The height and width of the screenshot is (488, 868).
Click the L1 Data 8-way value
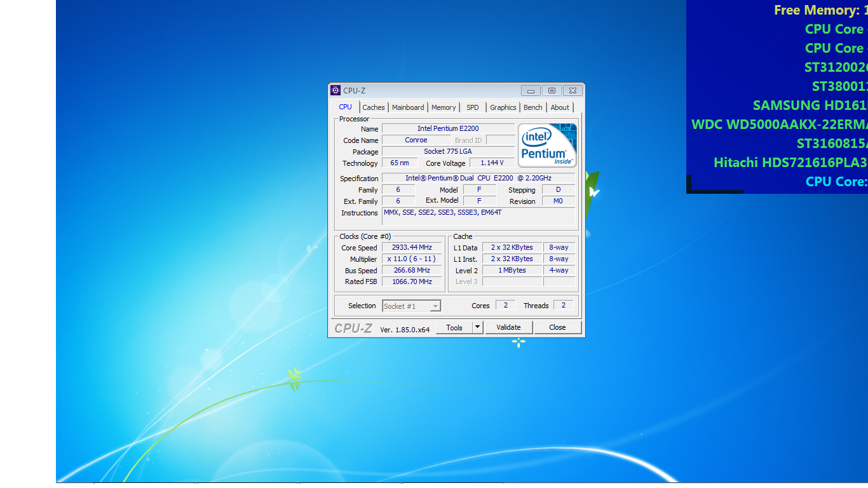(x=559, y=247)
